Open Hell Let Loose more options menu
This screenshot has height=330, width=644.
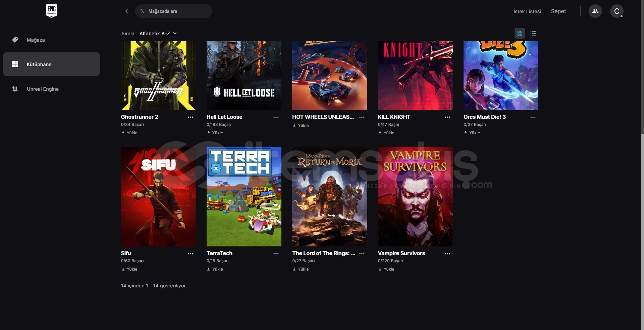[x=276, y=117]
